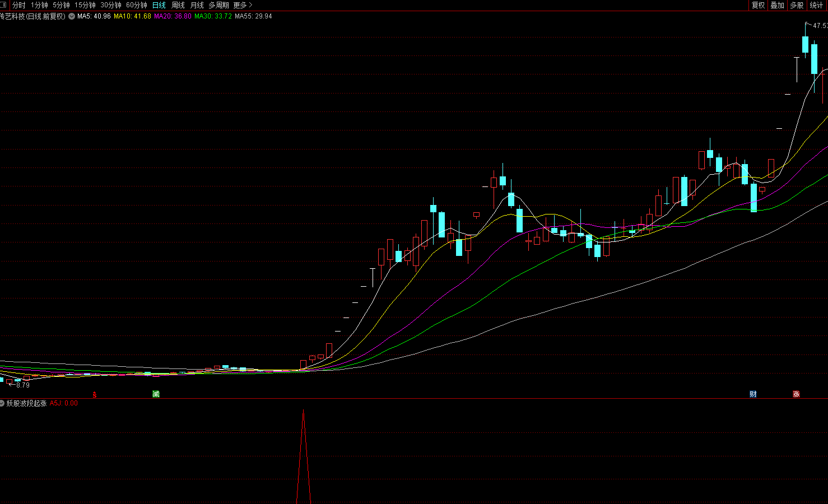Select the 60分钟 period tab
828x504 pixels.
click(x=136, y=5)
